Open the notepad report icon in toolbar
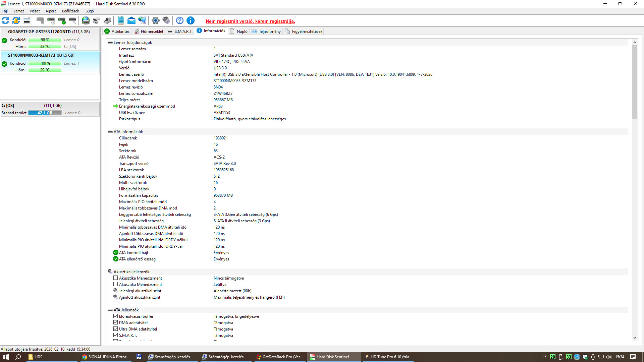This screenshot has height=362, width=644. pos(121,21)
